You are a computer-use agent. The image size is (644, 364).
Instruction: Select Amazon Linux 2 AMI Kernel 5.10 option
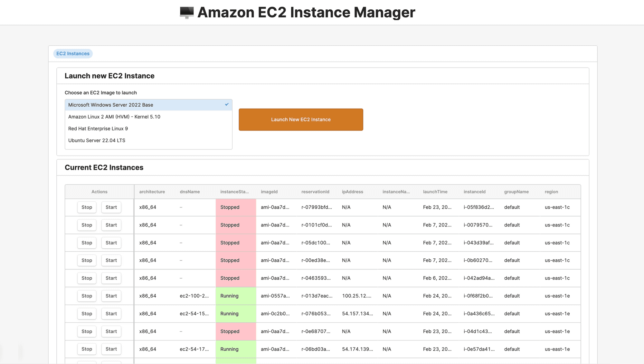coord(114,117)
